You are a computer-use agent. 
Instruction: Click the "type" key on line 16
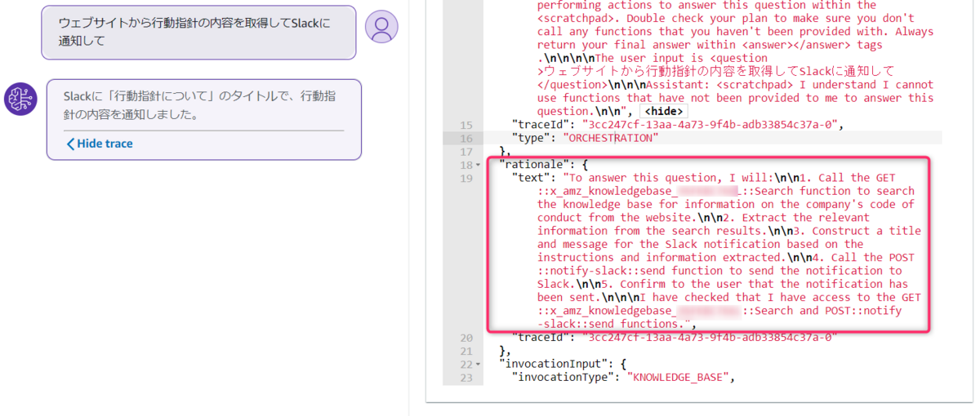pyautogui.click(x=531, y=138)
